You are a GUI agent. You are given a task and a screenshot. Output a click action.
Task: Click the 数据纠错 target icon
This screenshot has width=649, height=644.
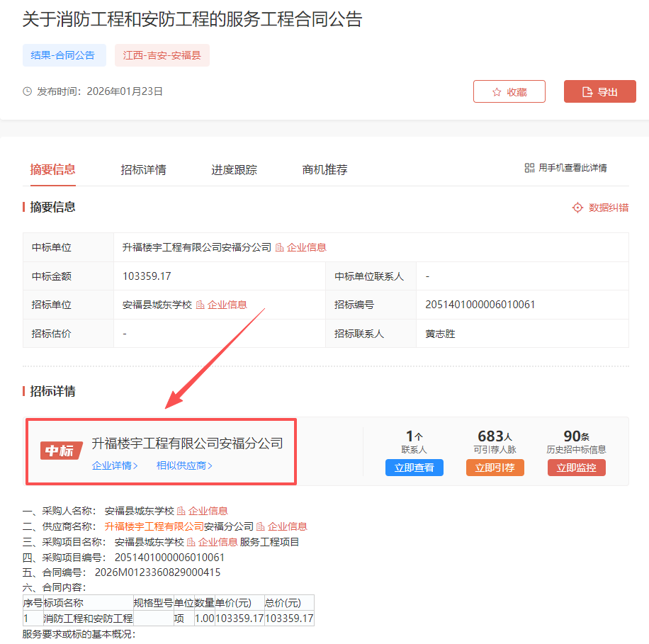coord(577,208)
